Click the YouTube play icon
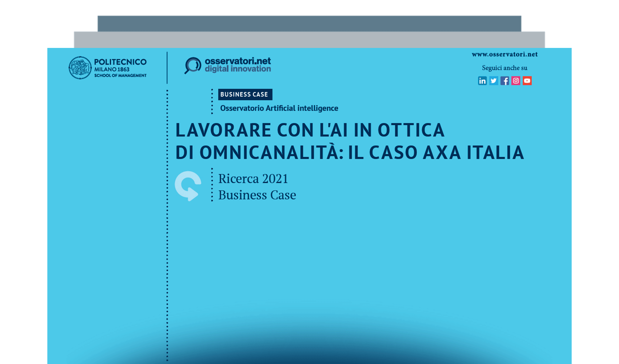This screenshot has height=364, width=619. coord(527,81)
